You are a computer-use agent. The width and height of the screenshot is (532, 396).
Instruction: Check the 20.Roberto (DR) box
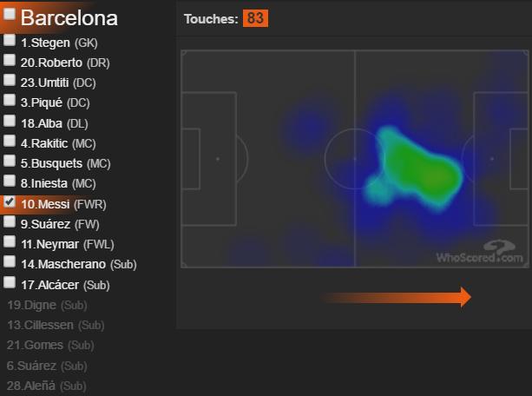pyautogui.click(x=10, y=60)
